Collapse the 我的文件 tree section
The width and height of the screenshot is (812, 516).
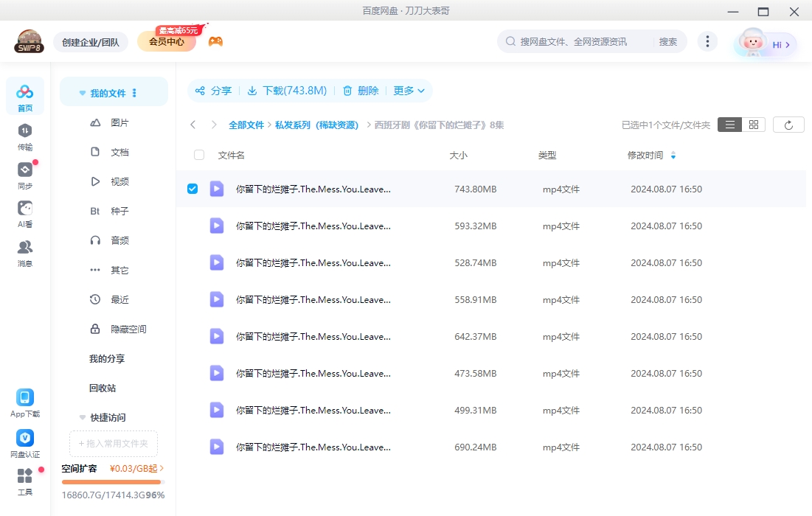(83, 92)
